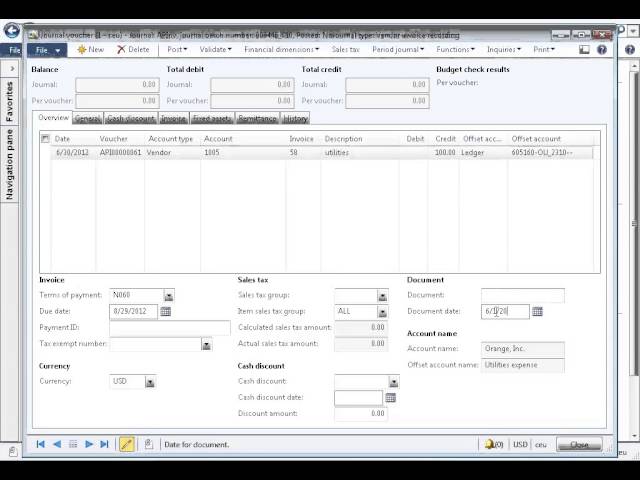Open the alerts bell icon
640x480 pixels.
pyautogui.click(x=489, y=444)
